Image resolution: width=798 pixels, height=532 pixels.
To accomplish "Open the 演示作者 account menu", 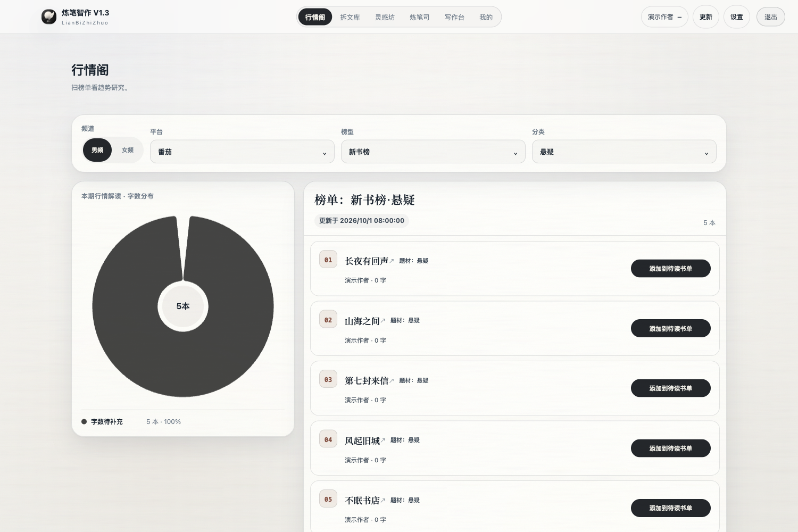I will (x=664, y=17).
